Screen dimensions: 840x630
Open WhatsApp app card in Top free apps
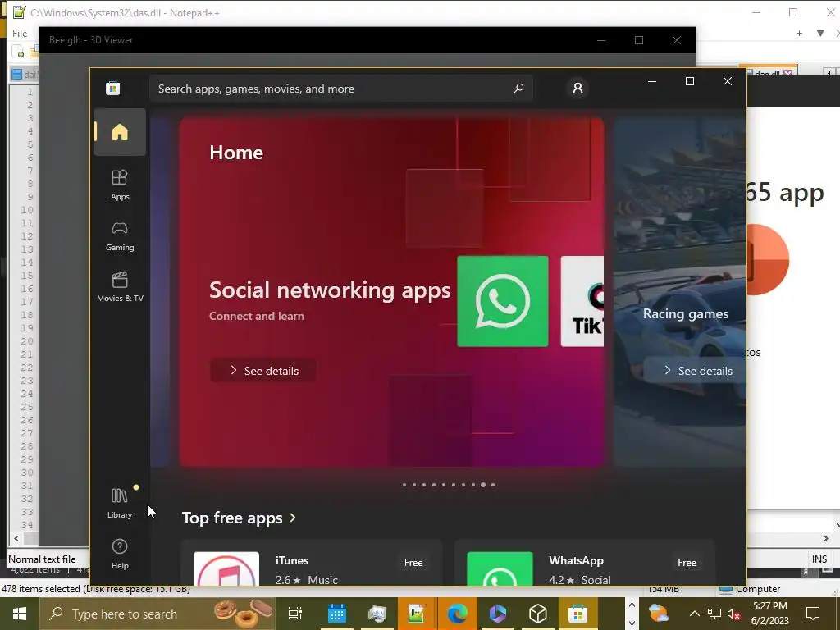point(584,563)
